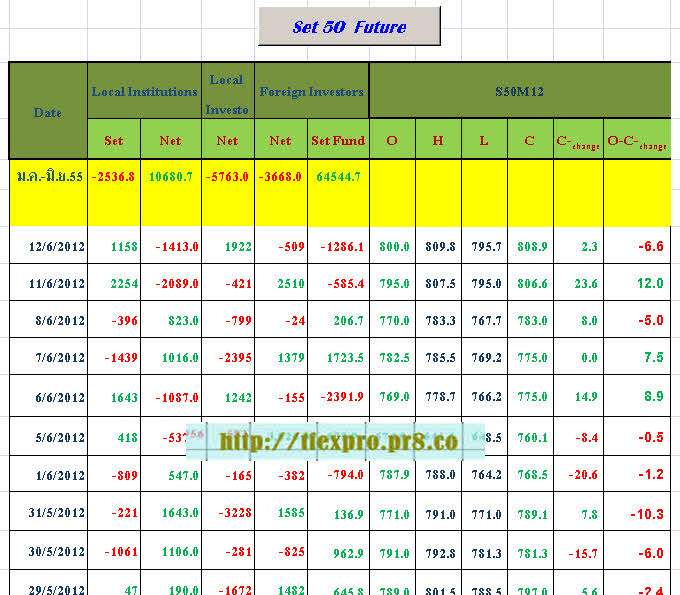Click the 8/6/2012 date cell
This screenshot has height=595, width=680.
coord(48,321)
